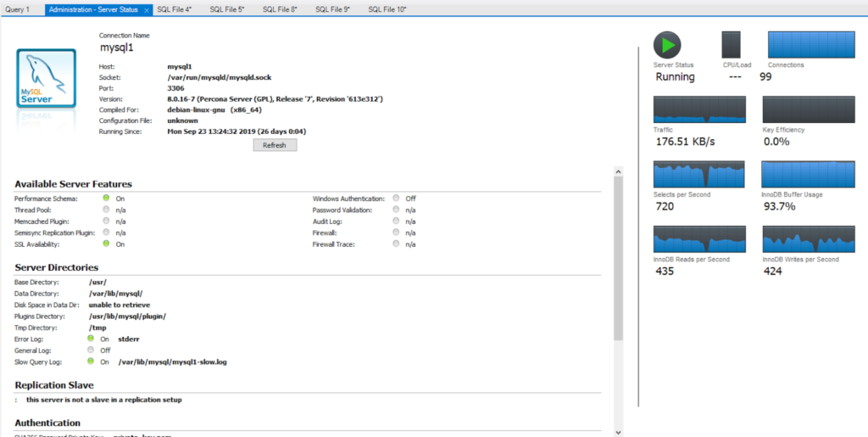Click the Connections graph
868x437 pixels.
coord(811,45)
